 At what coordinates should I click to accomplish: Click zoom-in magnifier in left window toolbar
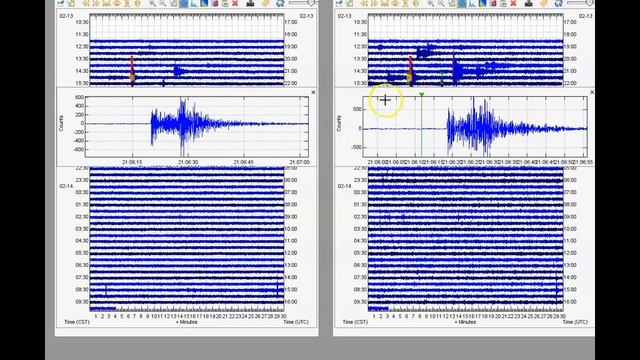pos(152,3)
